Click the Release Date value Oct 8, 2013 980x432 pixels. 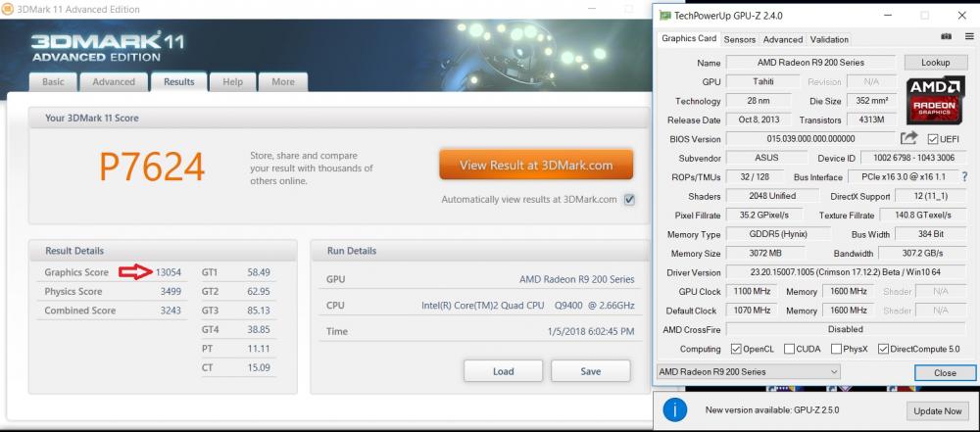[x=759, y=120]
